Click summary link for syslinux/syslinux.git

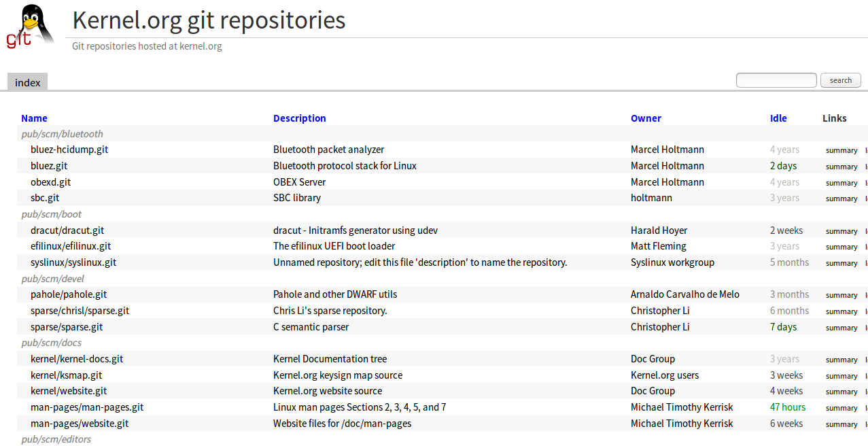pos(841,263)
